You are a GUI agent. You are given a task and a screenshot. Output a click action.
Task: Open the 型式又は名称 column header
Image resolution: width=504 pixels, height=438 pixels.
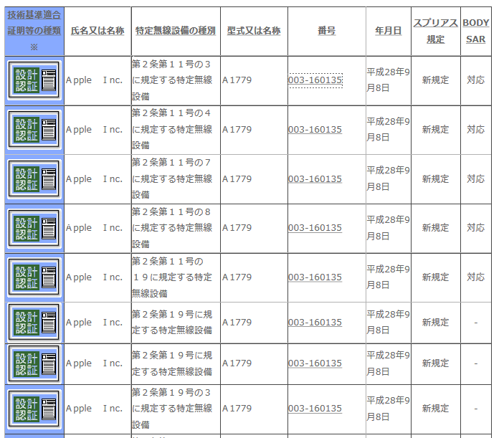pyautogui.click(x=253, y=32)
